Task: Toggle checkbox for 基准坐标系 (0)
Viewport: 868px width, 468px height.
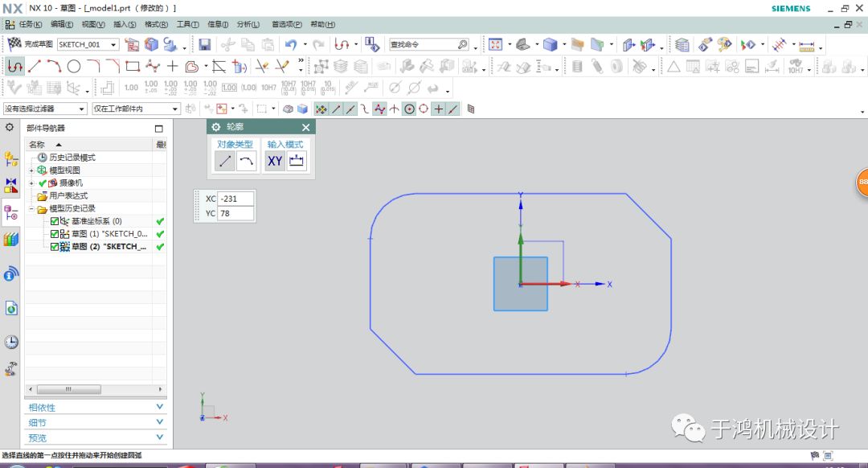Action: 55,221
